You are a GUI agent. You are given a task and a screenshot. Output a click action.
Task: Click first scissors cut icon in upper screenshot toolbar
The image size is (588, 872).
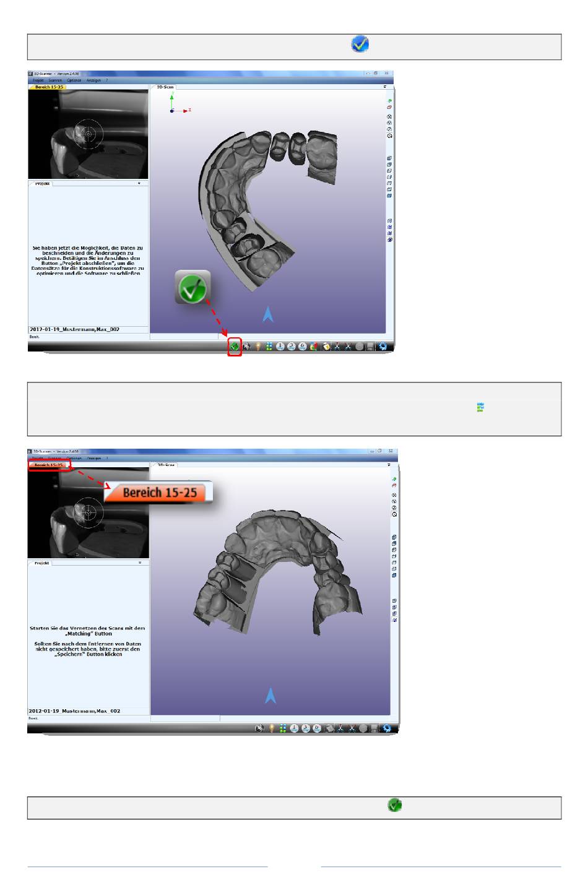coord(337,347)
